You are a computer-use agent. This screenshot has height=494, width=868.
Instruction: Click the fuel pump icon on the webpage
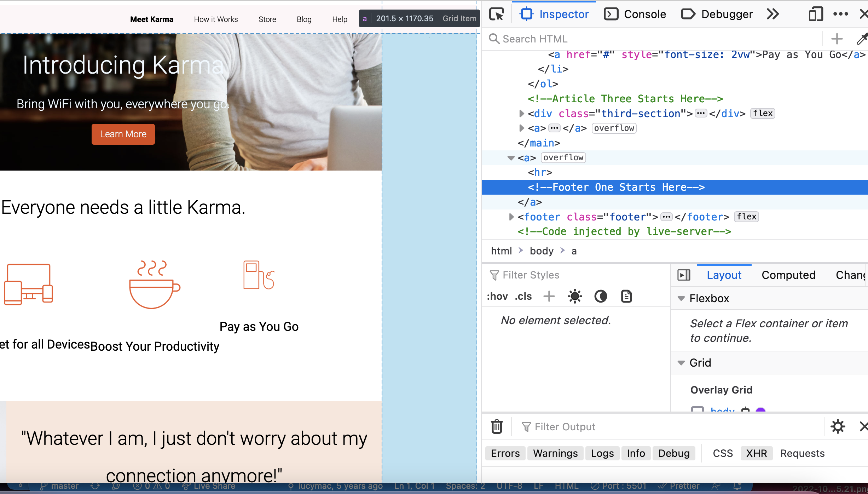click(x=259, y=275)
